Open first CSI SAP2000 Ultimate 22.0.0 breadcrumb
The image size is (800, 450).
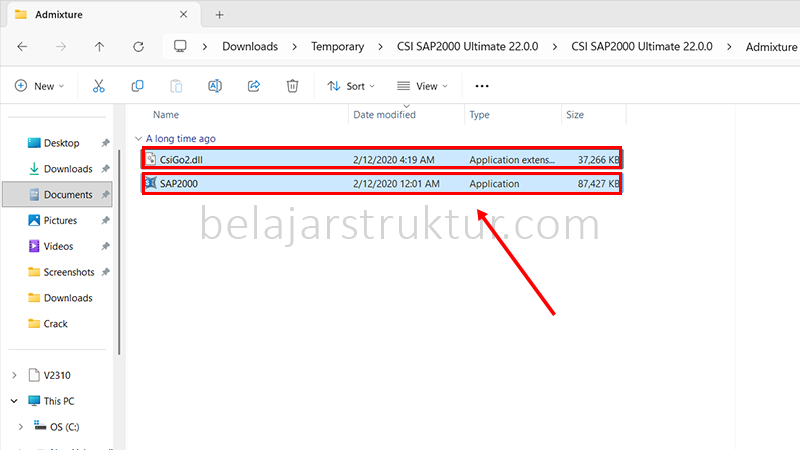click(x=467, y=46)
